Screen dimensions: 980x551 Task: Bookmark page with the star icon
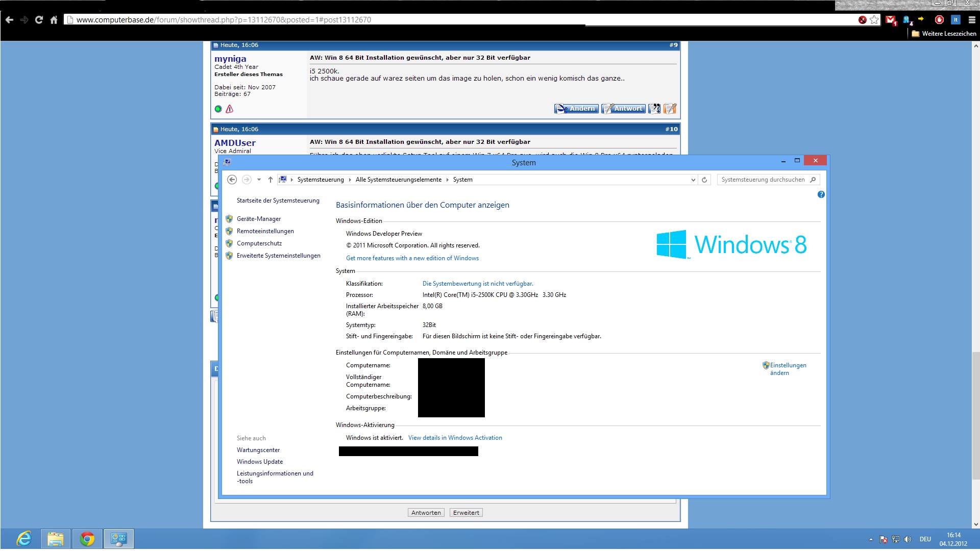[874, 20]
